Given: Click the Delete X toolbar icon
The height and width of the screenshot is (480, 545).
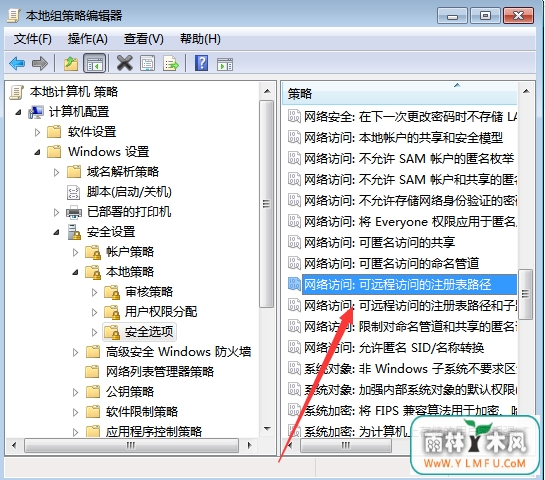Looking at the screenshot, I should coord(125,63).
